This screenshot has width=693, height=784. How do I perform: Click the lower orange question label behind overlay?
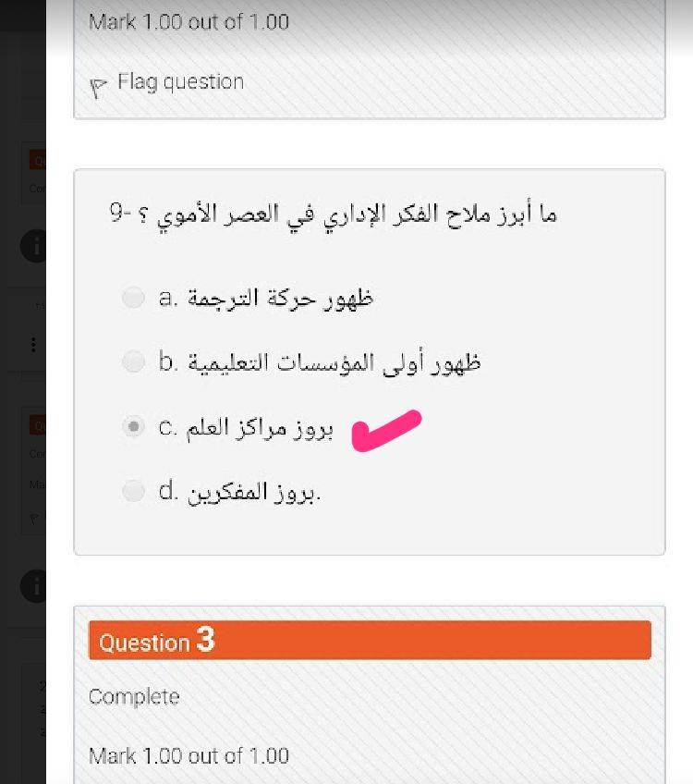39,425
